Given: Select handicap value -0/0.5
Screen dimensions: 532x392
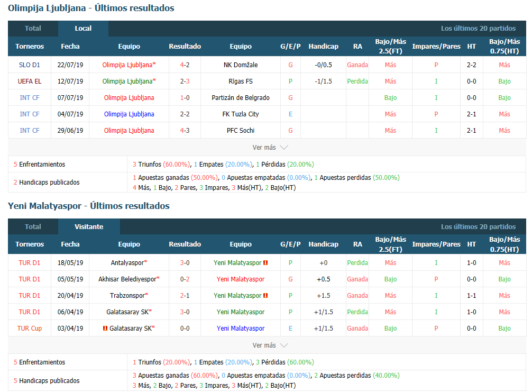Looking at the screenshot, I should click(323, 65).
